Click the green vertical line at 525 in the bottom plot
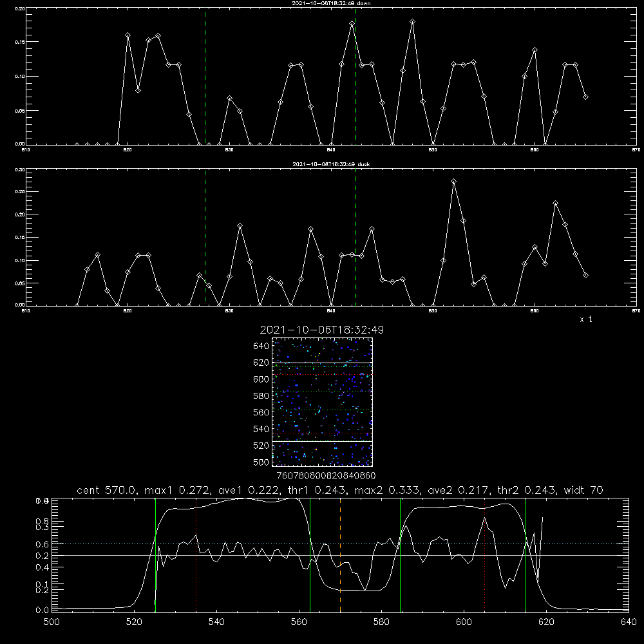The height and width of the screenshot is (644, 644). (155, 555)
